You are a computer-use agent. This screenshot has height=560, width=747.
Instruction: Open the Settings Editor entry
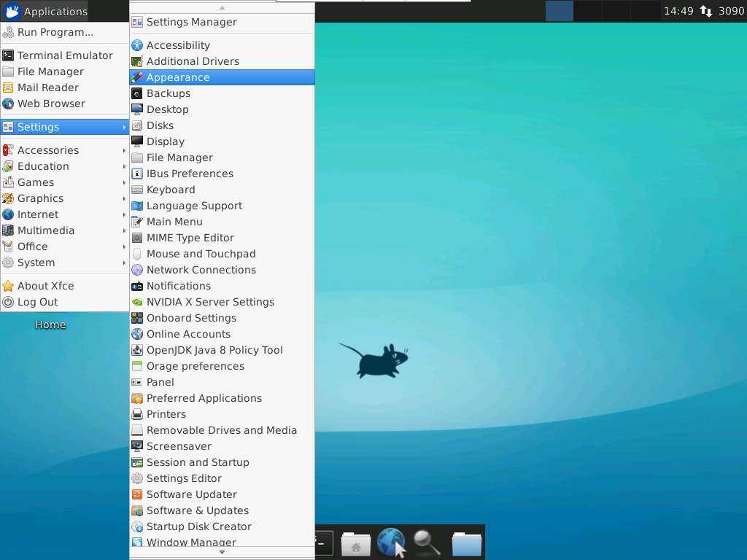(x=222, y=478)
